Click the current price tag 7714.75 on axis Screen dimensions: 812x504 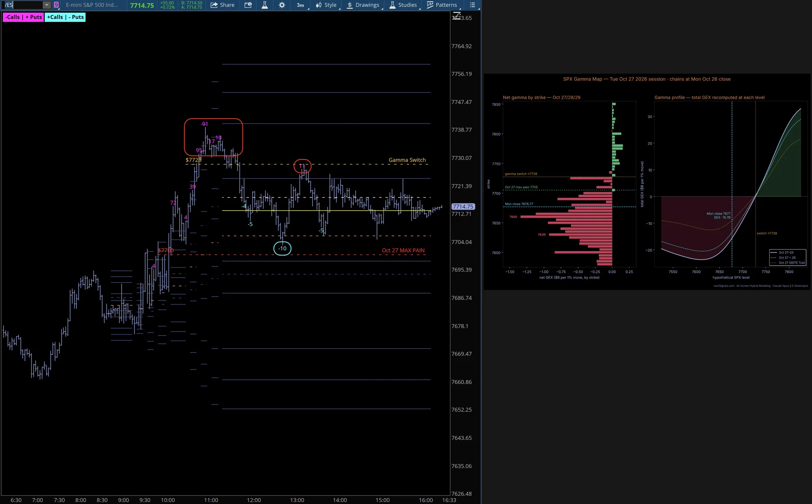coord(463,207)
